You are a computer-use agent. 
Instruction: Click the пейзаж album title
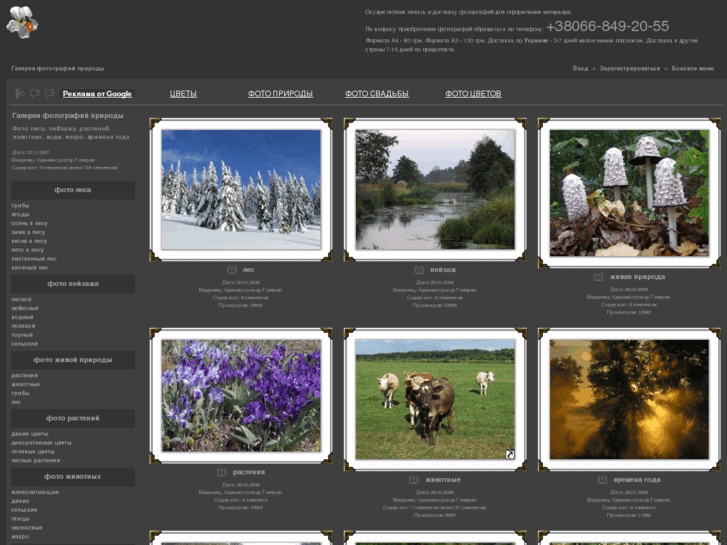[443, 270]
